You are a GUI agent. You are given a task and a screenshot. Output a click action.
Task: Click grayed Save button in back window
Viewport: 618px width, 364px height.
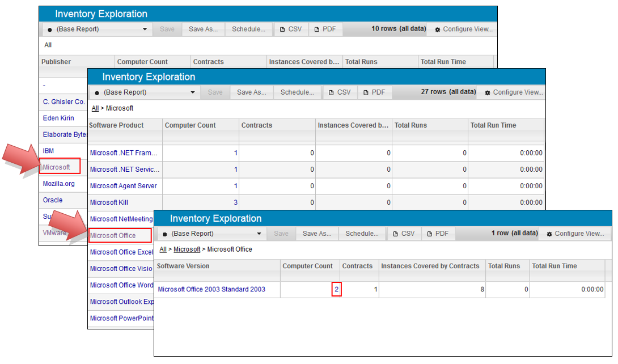[x=167, y=29]
